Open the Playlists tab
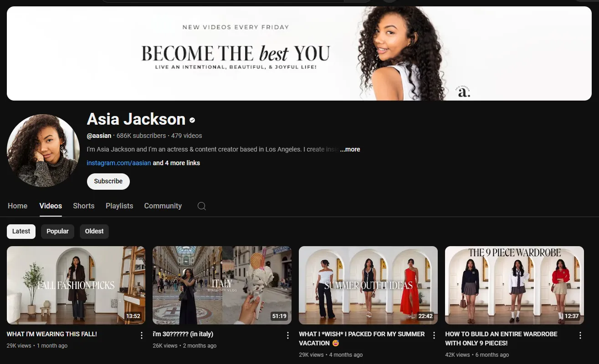The width and height of the screenshot is (599, 364). (119, 206)
